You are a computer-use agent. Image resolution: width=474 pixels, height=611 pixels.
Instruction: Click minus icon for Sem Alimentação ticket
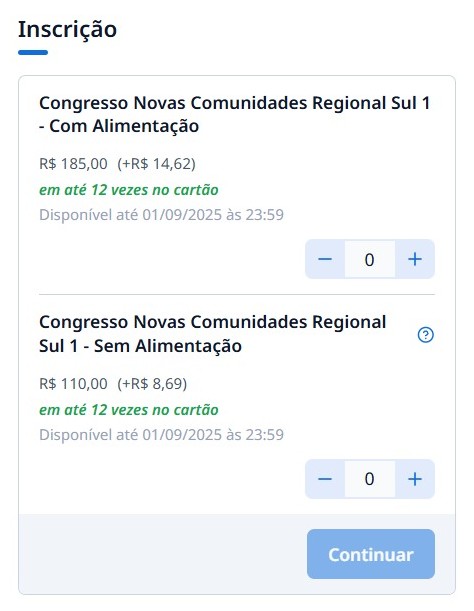point(325,479)
